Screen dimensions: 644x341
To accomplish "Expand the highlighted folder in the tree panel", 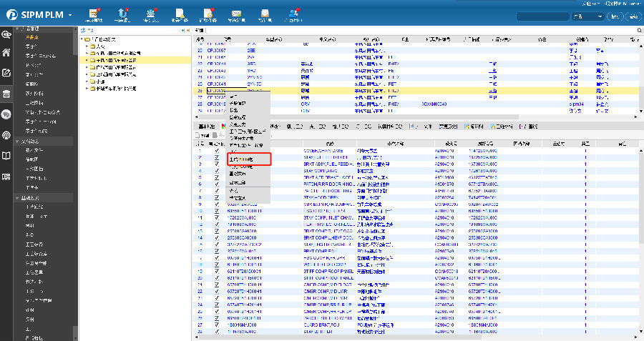I will pyautogui.click(x=87, y=61).
